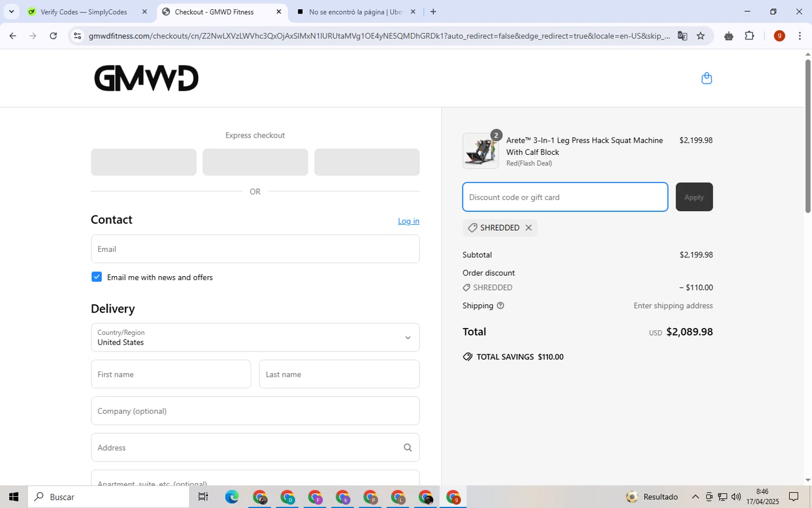Screen dimensions: 812x508
Task: Open the shopping bag cart icon
Action: tap(706, 79)
